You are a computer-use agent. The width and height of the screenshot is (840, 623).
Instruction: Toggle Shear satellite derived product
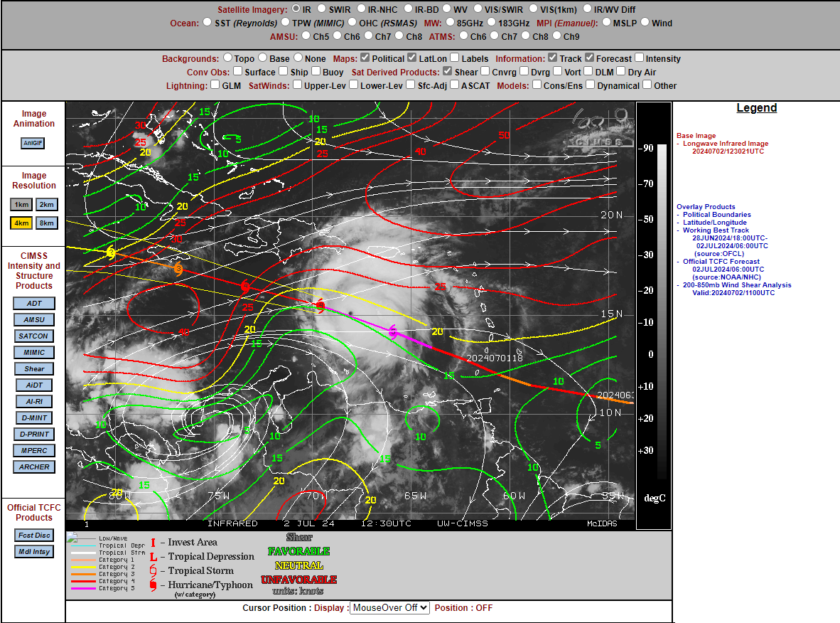pyautogui.click(x=447, y=71)
